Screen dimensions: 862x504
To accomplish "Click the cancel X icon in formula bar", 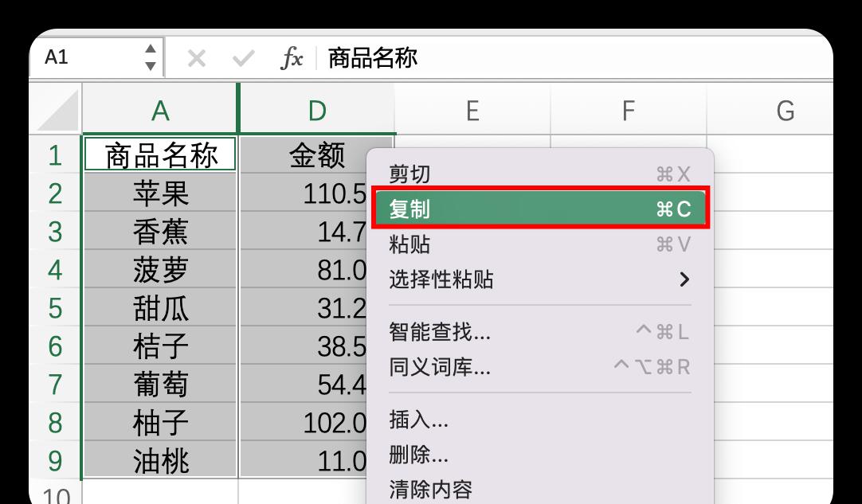I will tap(196, 57).
